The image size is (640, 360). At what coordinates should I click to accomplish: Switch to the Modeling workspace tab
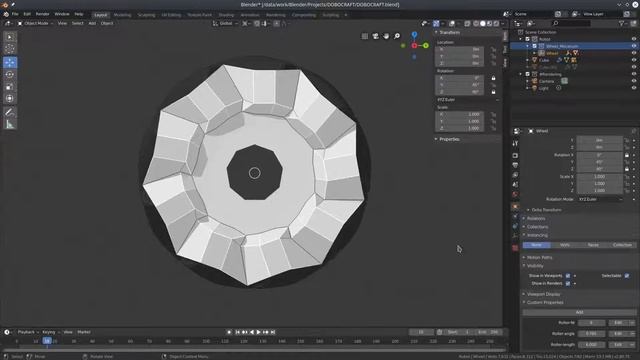click(x=122, y=15)
